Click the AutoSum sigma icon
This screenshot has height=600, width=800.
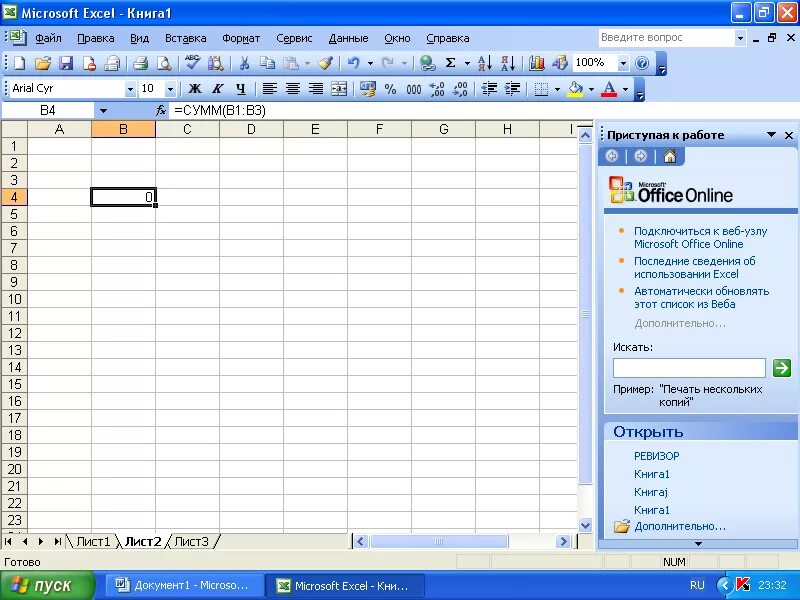pyautogui.click(x=451, y=63)
